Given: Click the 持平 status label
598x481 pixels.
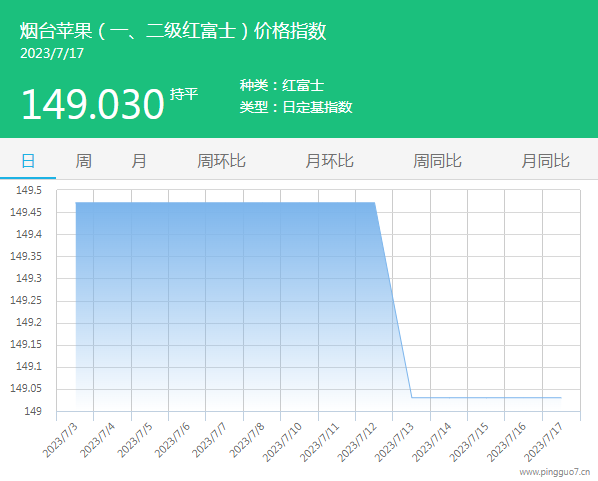Looking at the screenshot, I should [184, 94].
